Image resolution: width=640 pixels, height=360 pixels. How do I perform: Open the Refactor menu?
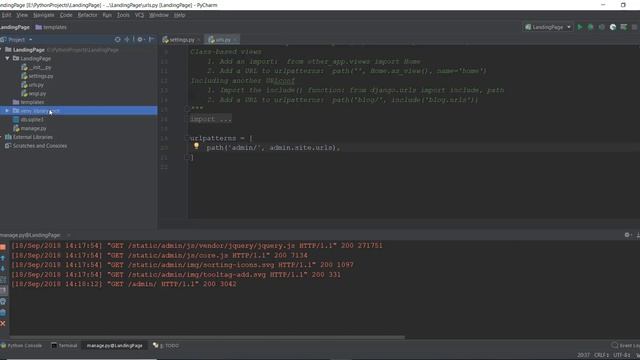(87, 15)
